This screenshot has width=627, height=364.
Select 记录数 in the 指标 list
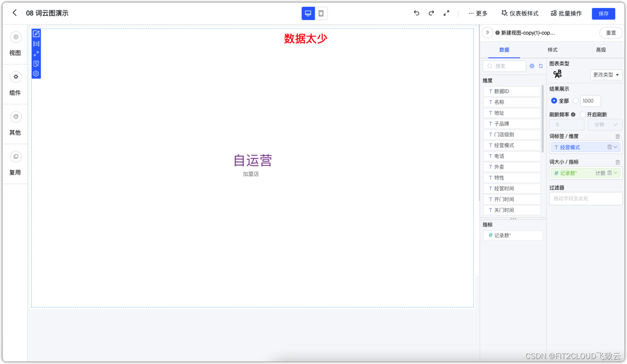pos(513,236)
